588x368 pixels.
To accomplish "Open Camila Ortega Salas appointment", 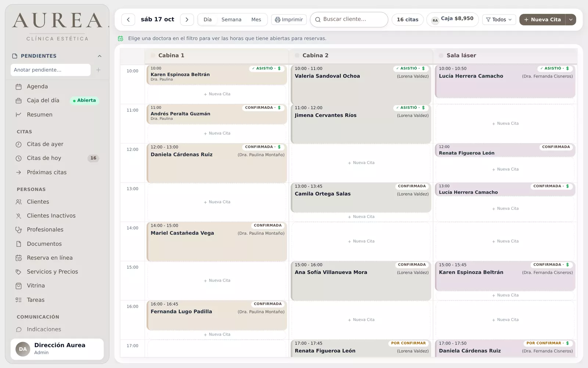I will click(x=361, y=198).
